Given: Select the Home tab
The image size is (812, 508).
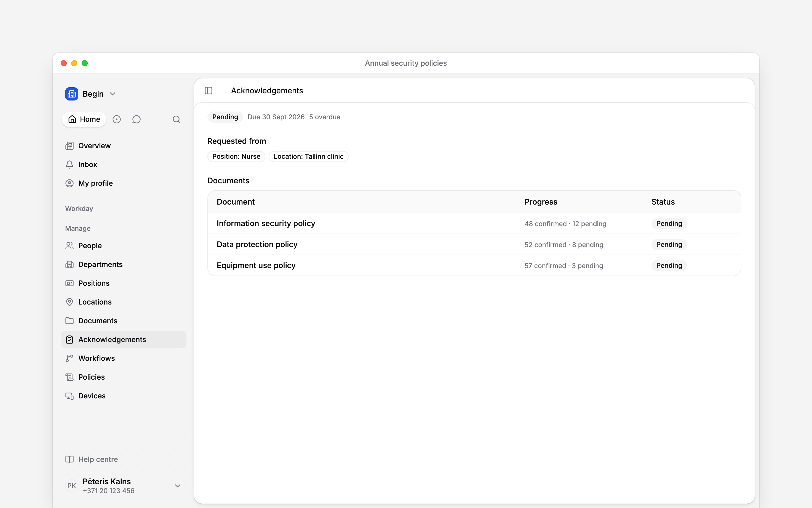Looking at the screenshot, I should point(84,119).
